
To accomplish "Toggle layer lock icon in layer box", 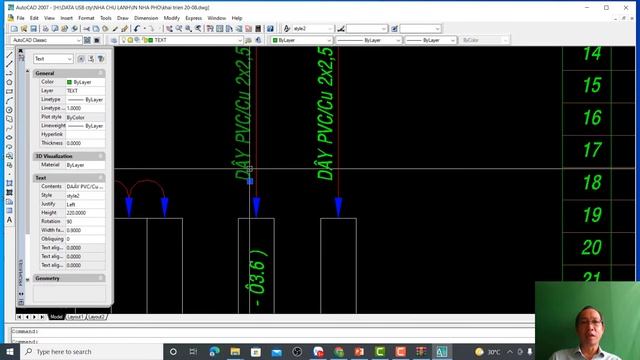I will [144, 40].
